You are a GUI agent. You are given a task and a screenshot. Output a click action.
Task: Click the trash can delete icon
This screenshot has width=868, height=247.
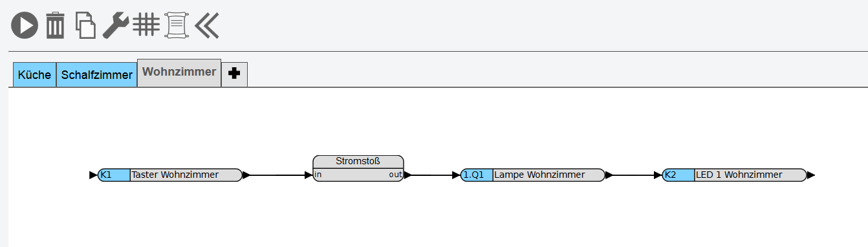[x=56, y=25]
